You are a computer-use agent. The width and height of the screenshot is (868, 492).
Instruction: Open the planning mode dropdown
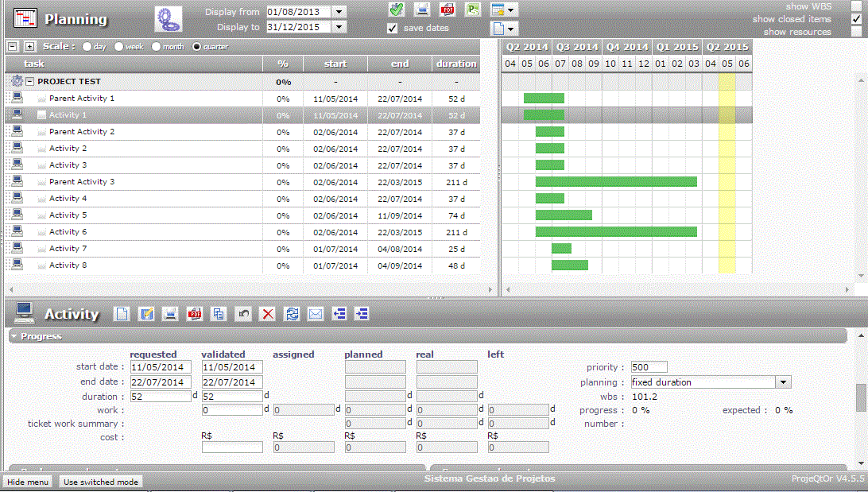[783, 382]
